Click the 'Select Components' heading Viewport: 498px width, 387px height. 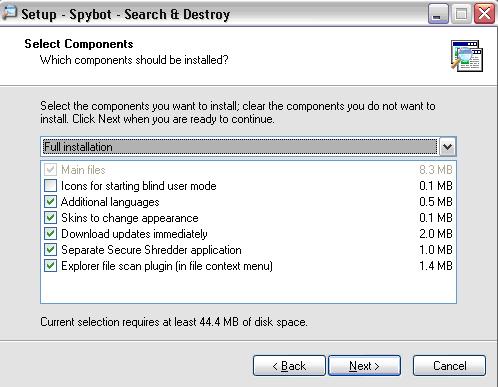coord(79,44)
